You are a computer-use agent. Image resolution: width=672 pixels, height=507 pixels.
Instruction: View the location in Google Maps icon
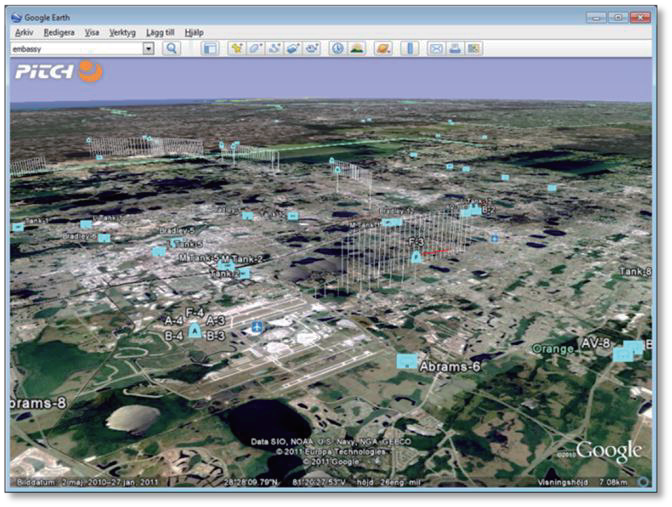point(474,48)
